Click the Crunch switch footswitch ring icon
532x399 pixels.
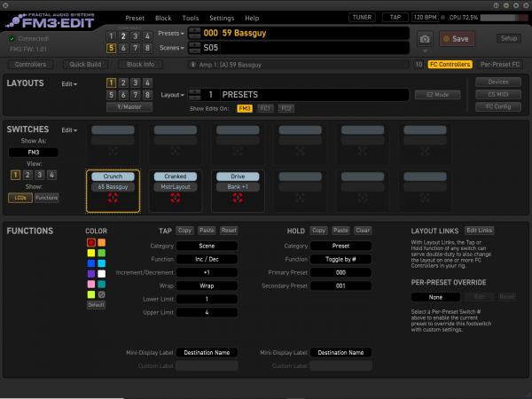(113, 199)
